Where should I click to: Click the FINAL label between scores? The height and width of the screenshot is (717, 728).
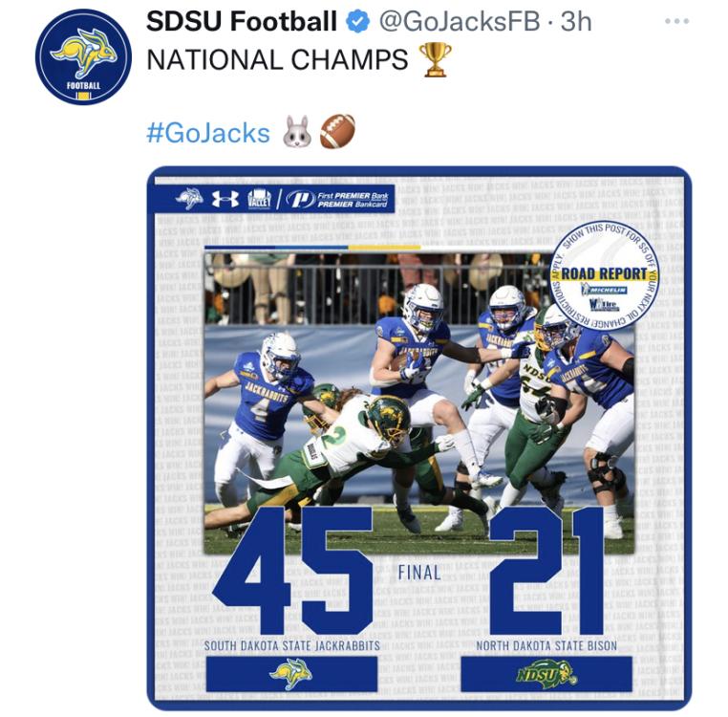tap(419, 572)
